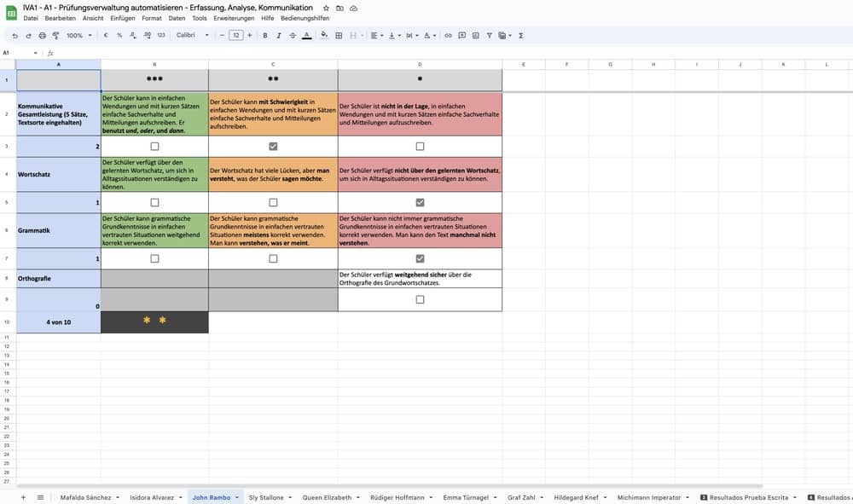Check the Orthografie checkbox in row 9

(420, 299)
